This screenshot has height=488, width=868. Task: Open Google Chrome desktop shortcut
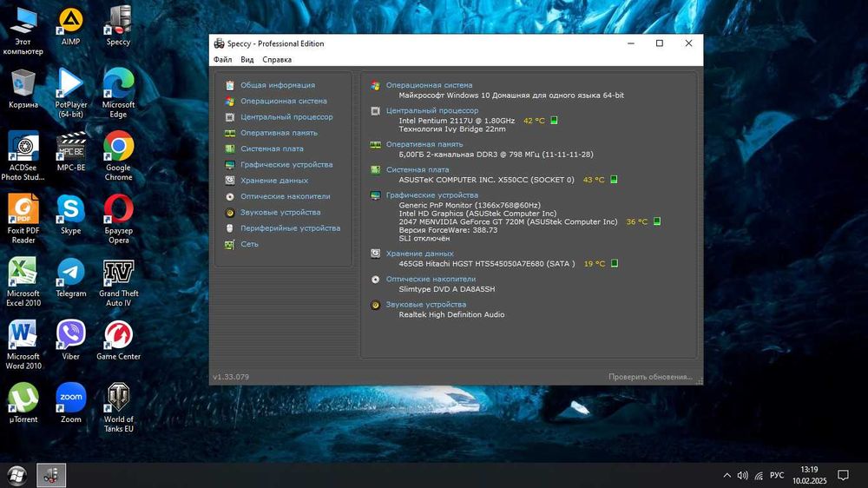(118, 156)
